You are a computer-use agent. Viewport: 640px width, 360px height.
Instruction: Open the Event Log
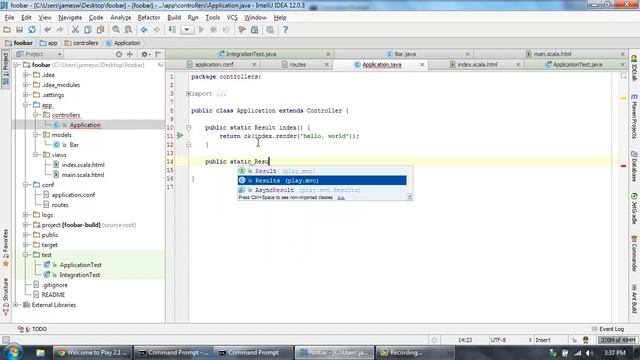tap(608, 329)
